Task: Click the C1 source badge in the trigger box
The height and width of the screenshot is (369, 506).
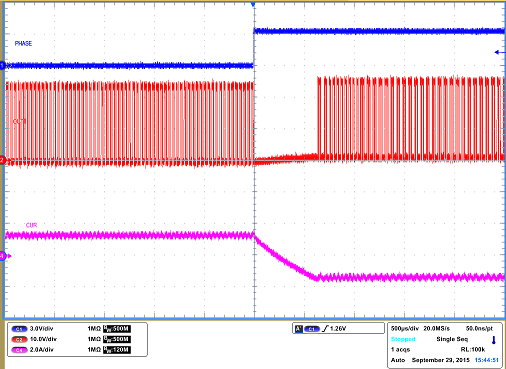Action: [x=312, y=329]
